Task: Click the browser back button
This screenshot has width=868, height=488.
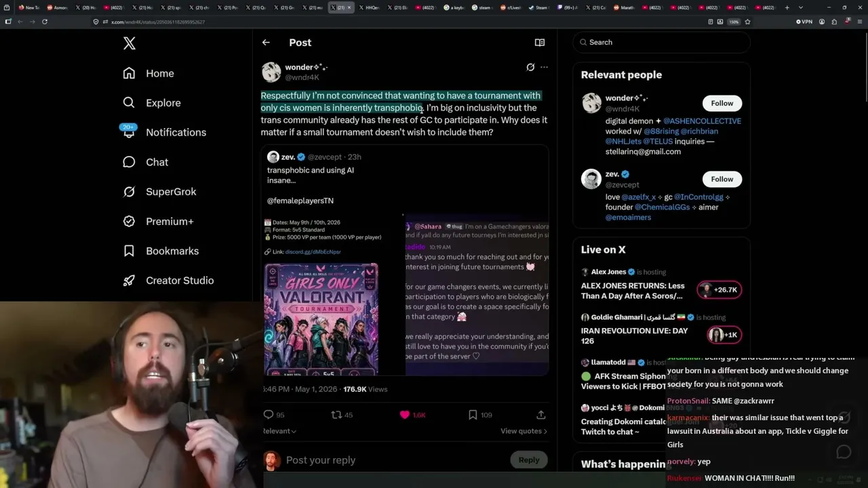Action: tap(20, 22)
